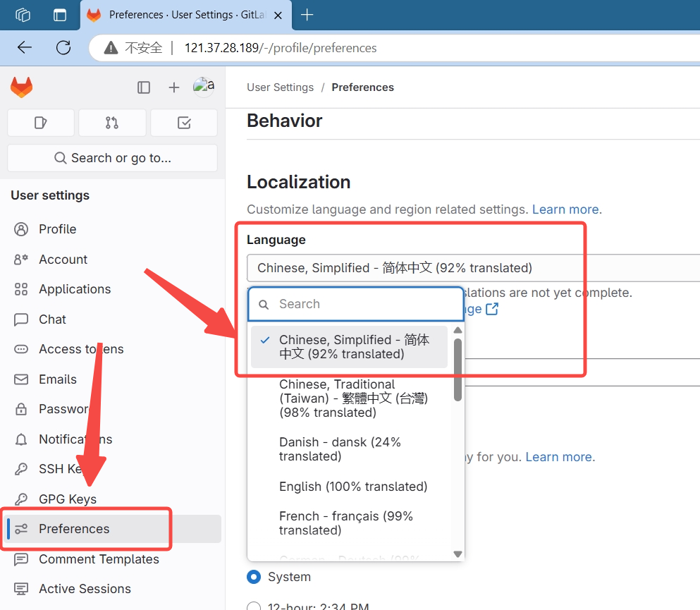Click the Applications grid icon
The height and width of the screenshot is (610, 700).
click(x=21, y=289)
